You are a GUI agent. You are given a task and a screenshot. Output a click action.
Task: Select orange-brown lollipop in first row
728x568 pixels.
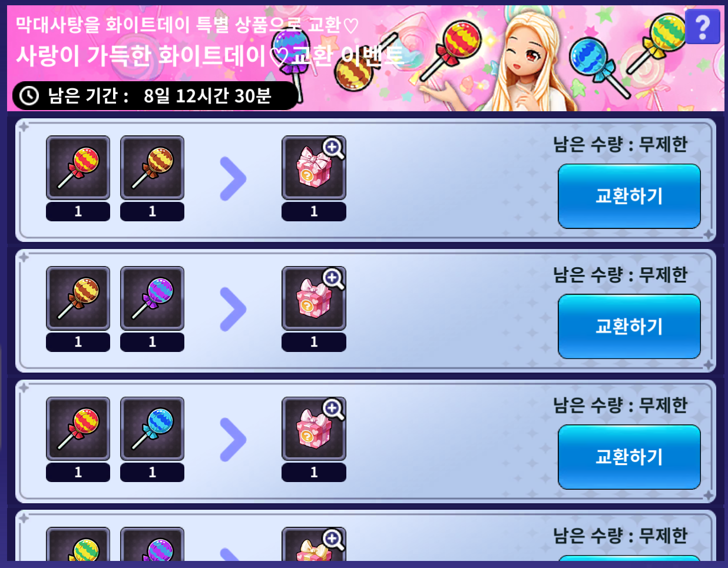[153, 168]
